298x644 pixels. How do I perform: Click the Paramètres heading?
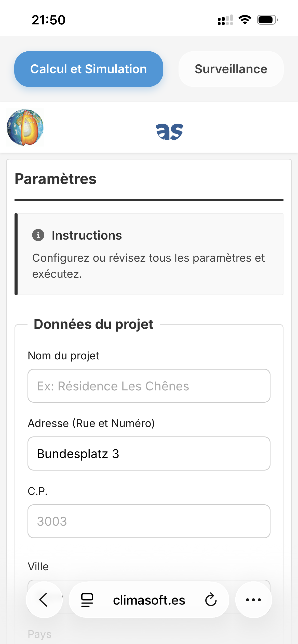(56, 179)
